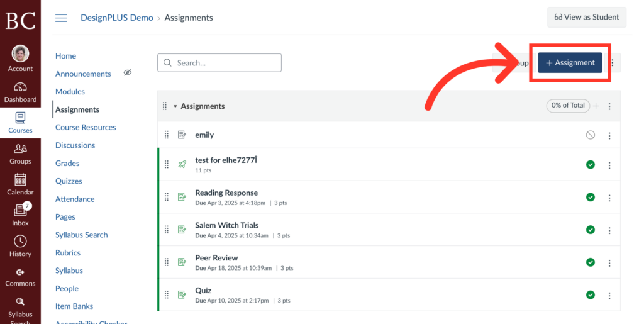Open Peer Review row options menu

pos(609,263)
